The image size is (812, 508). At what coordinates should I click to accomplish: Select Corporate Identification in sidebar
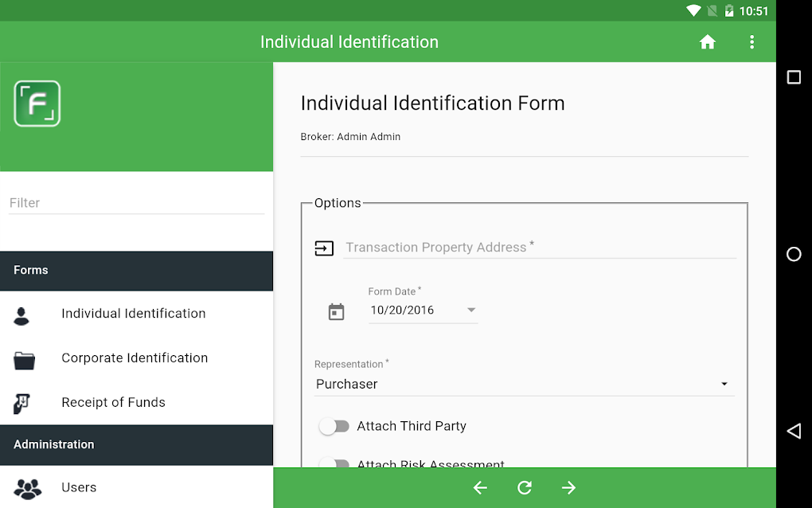pyautogui.click(x=135, y=358)
